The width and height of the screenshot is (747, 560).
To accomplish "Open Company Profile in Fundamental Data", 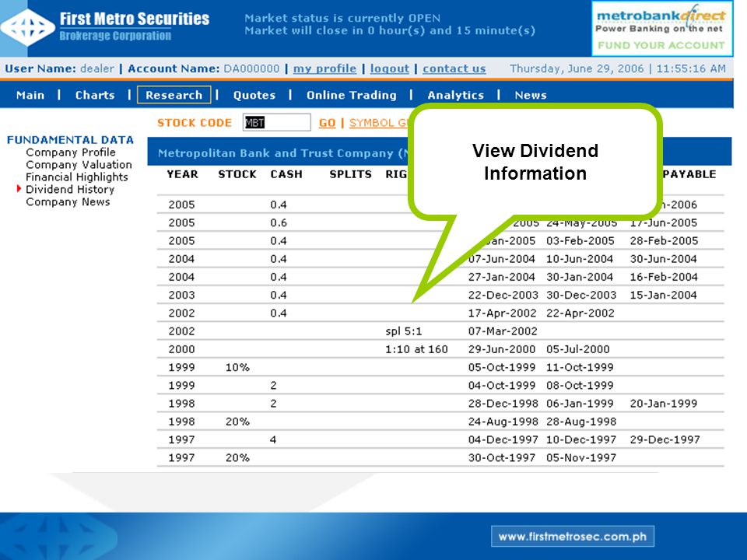I will pos(71,152).
